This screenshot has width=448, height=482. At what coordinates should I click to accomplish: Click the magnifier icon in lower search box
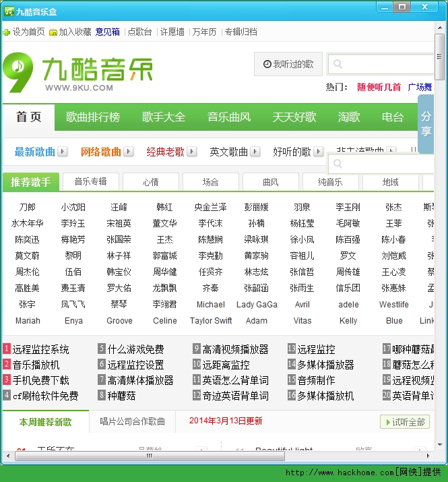tap(338, 164)
